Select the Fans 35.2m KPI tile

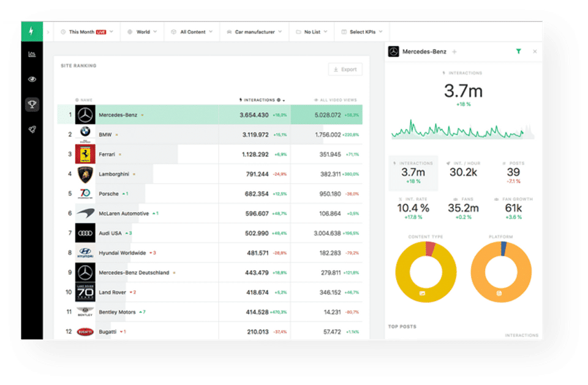coord(463,208)
